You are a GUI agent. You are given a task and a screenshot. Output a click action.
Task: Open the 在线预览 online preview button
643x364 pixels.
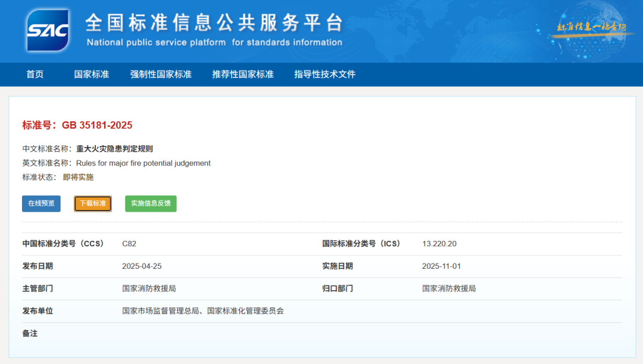click(41, 203)
